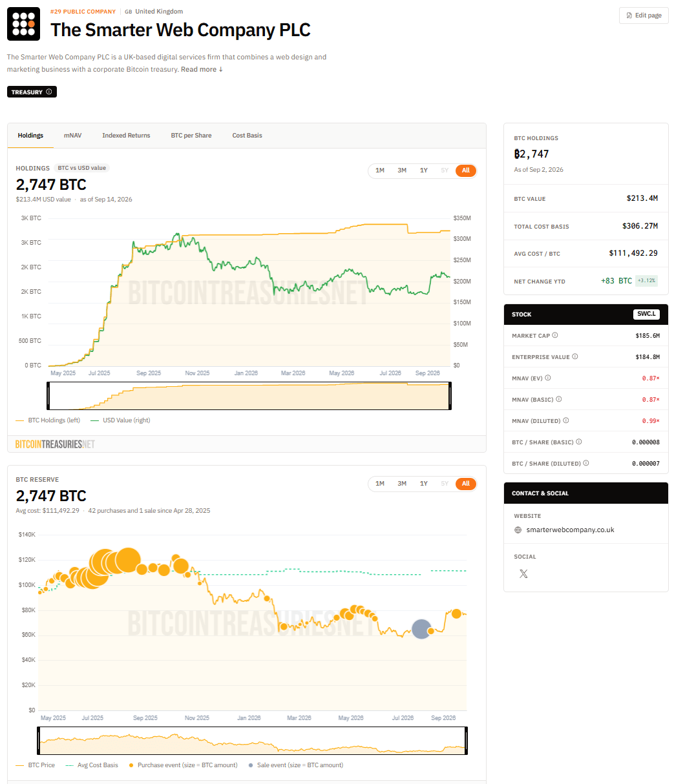Click the info icon beside MARKET CAP

(555, 336)
